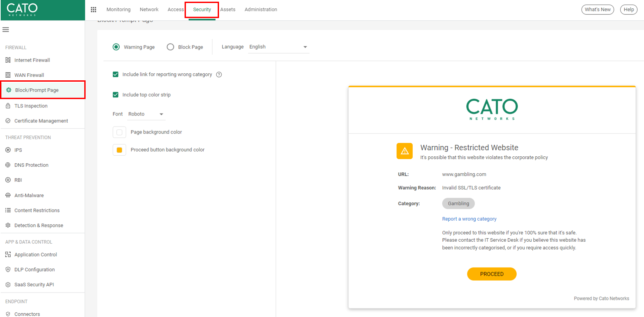Click the PROCEED button in preview
Viewport: 644px width, 317px height.
pos(492,274)
